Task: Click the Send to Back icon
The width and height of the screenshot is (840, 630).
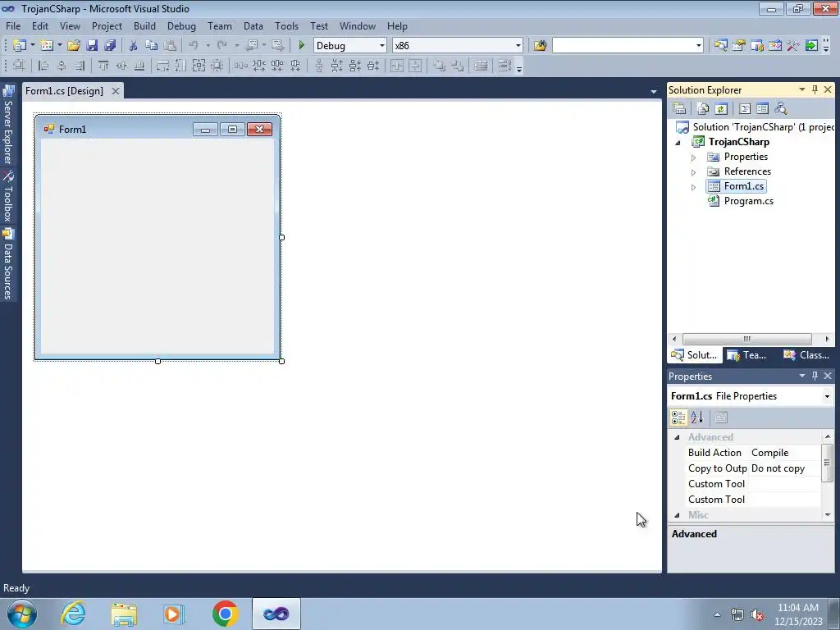Action: point(458,66)
